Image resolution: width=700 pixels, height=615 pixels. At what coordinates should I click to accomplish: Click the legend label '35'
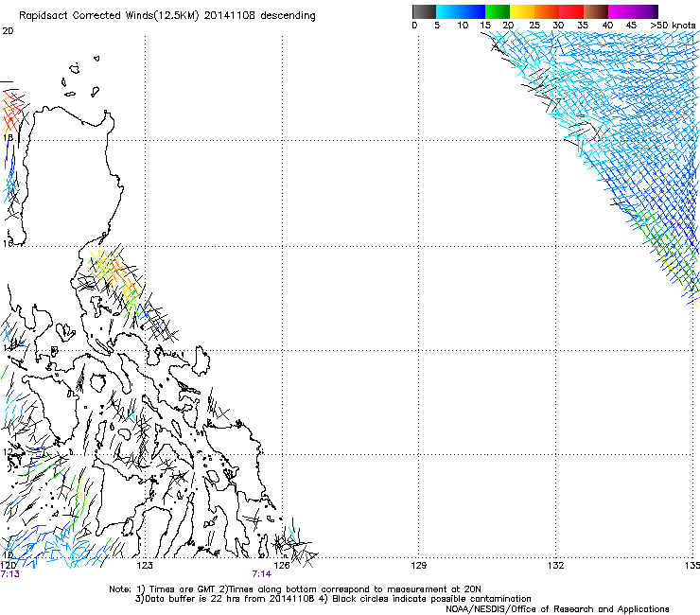pos(583,26)
